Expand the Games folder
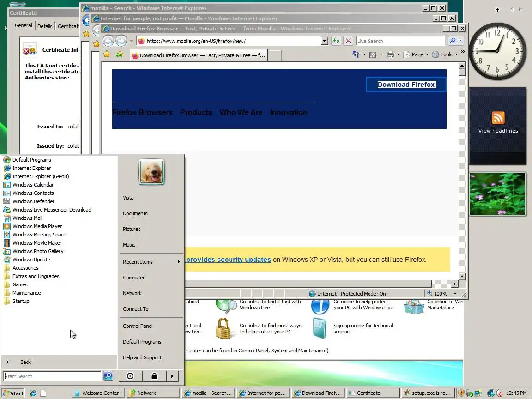The image size is (532, 399). click(x=20, y=284)
